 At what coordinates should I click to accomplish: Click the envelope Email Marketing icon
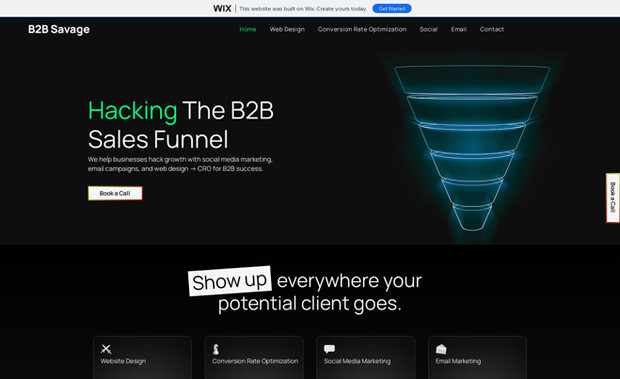(441, 349)
